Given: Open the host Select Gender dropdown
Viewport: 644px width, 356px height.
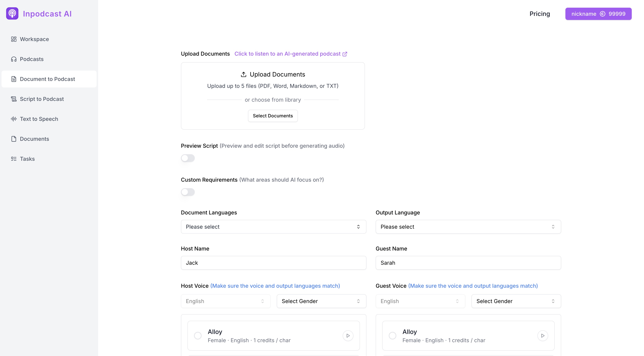Looking at the screenshot, I should coord(321,301).
